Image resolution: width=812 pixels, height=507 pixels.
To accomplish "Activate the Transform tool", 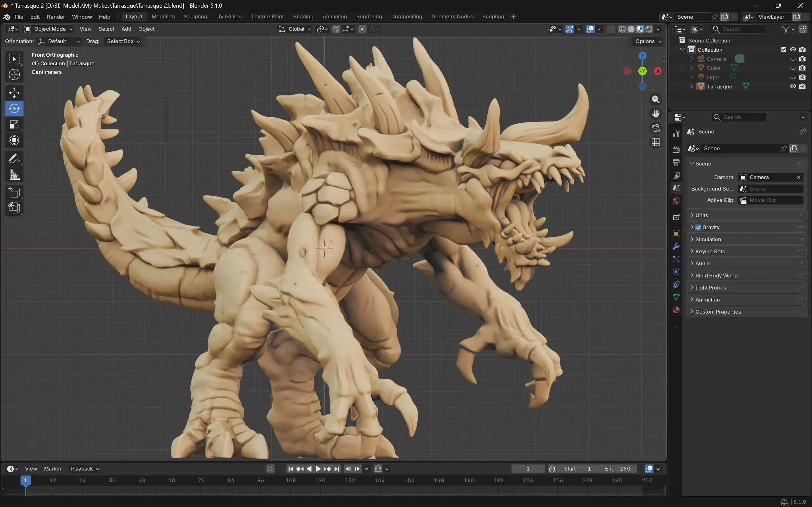I will 14,140.
